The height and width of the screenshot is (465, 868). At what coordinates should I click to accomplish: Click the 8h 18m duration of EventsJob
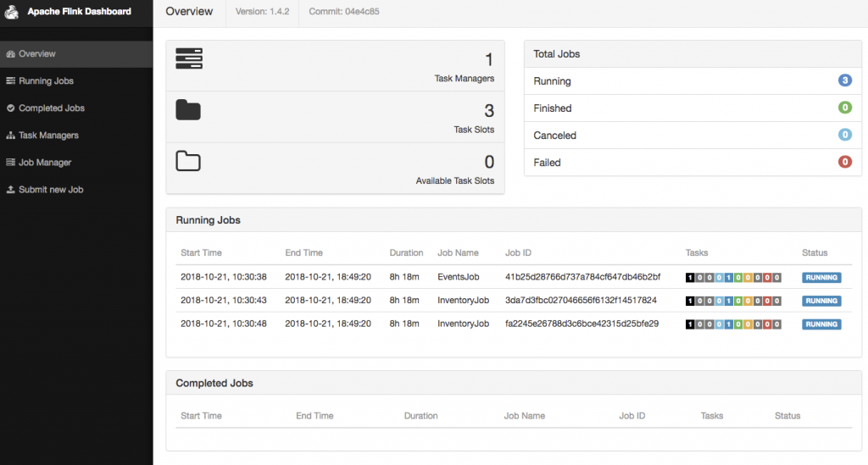404,277
